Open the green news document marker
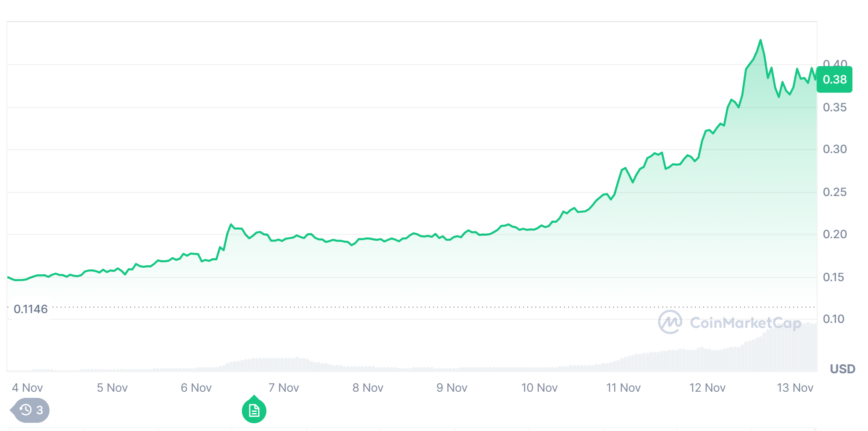Image resolution: width=868 pixels, height=431 pixels. 254,410
